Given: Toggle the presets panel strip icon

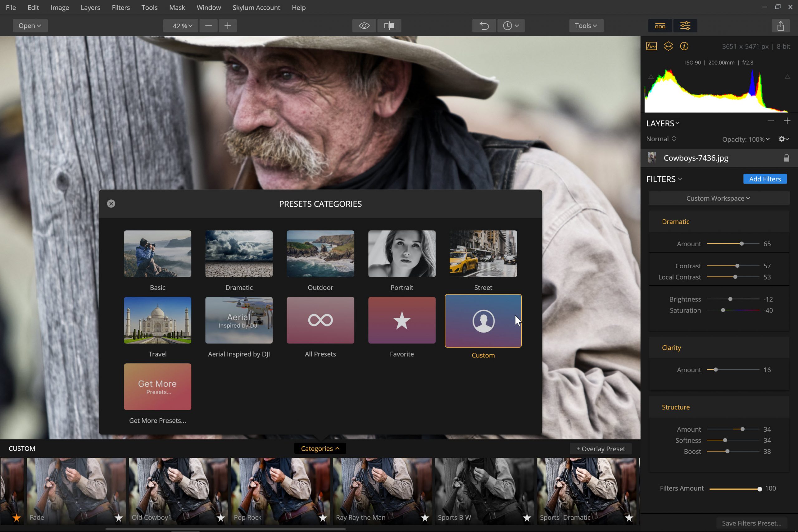Looking at the screenshot, I should (x=660, y=26).
